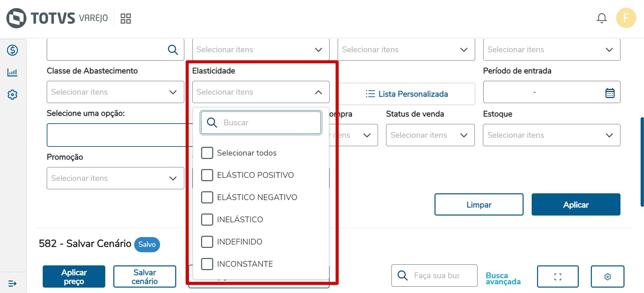Click the fullscreen expand button
The image size is (644, 293).
click(558, 276)
